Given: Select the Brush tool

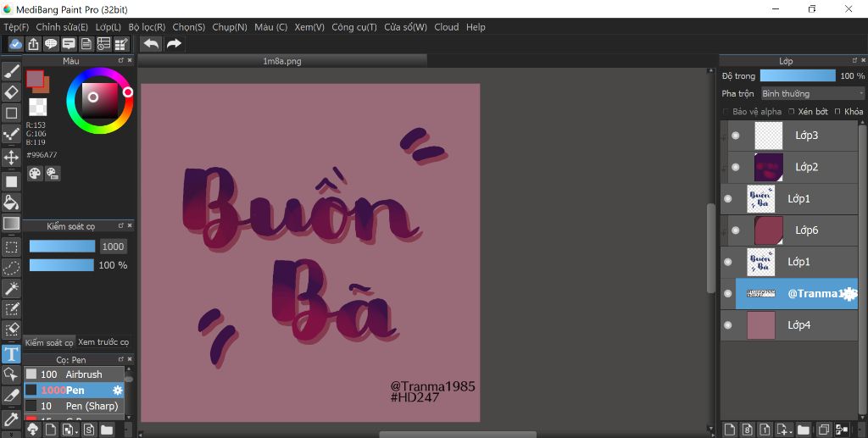Looking at the screenshot, I should [11, 71].
